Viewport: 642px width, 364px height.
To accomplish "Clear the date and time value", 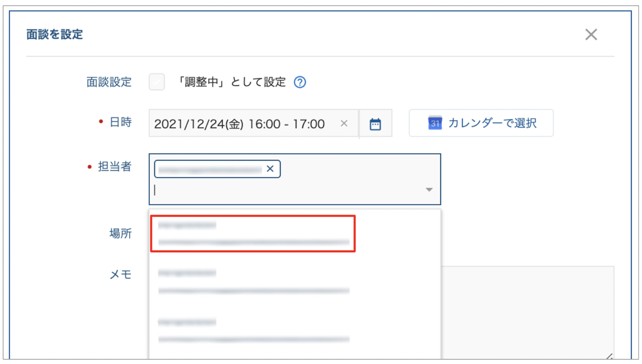I will click(344, 123).
